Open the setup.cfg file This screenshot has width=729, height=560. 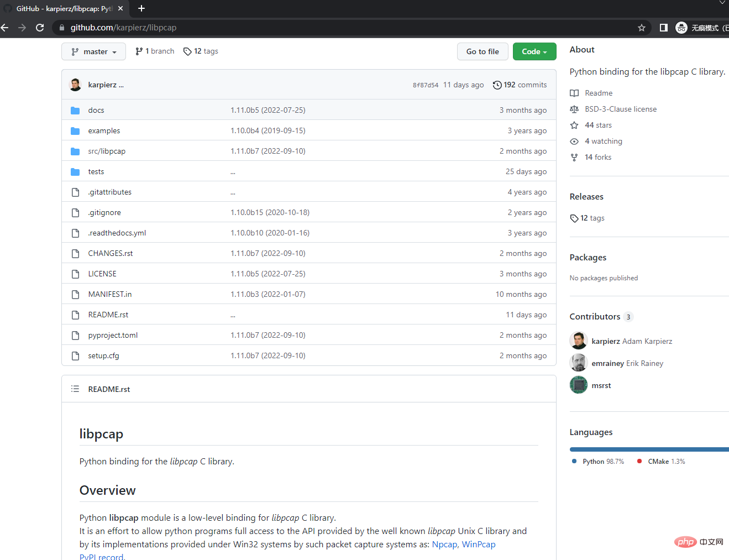click(103, 356)
